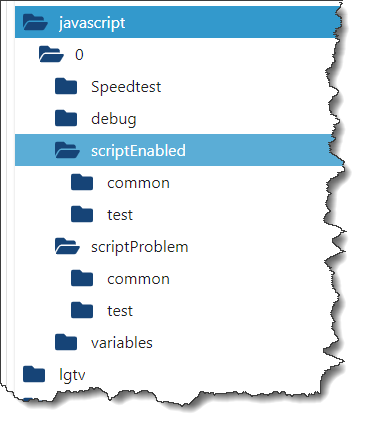The height and width of the screenshot is (427, 367).
Task: Select the lgtv label
Action: [x=72, y=375]
